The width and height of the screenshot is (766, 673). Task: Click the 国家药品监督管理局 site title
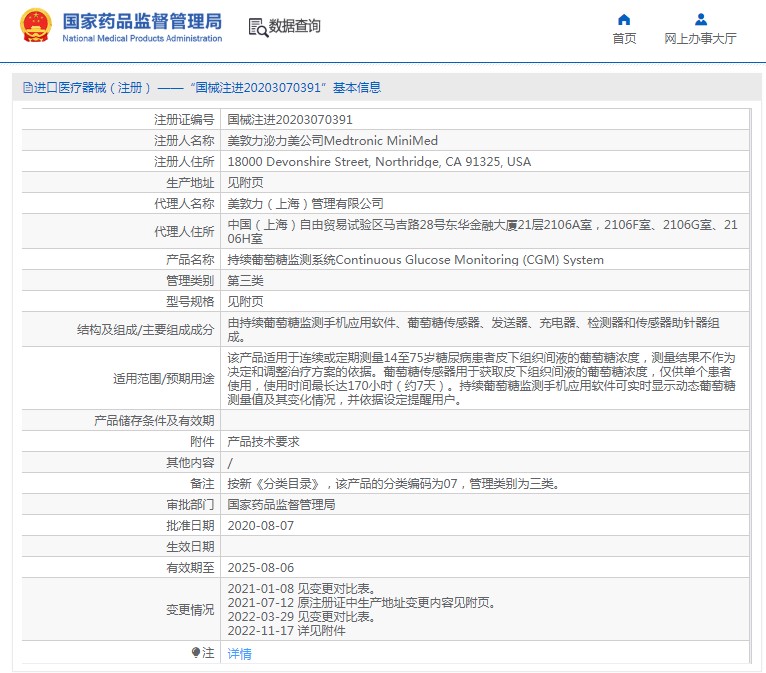[142, 22]
